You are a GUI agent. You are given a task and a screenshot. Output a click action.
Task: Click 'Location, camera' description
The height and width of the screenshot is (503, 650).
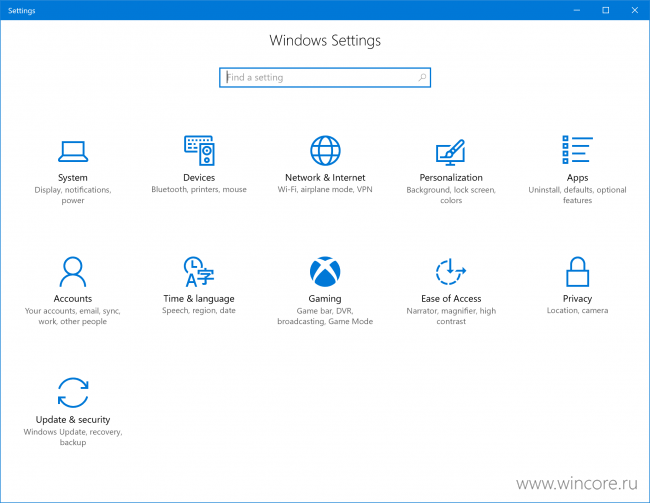(577, 311)
